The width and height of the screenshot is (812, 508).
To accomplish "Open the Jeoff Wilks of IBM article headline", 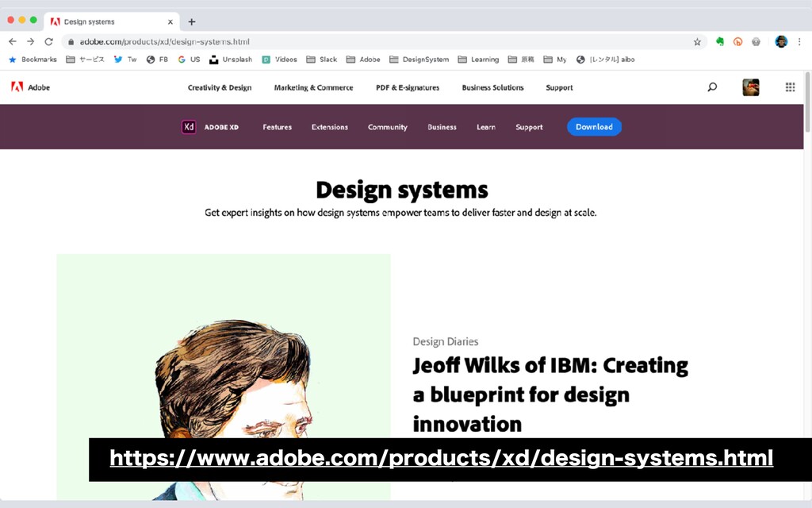I will pyautogui.click(x=550, y=394).
